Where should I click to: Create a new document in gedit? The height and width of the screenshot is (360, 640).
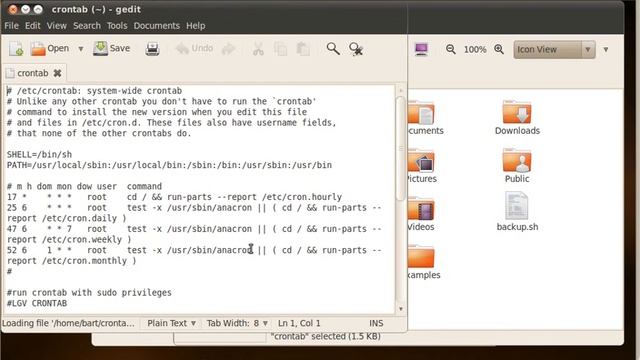[16, 49]
